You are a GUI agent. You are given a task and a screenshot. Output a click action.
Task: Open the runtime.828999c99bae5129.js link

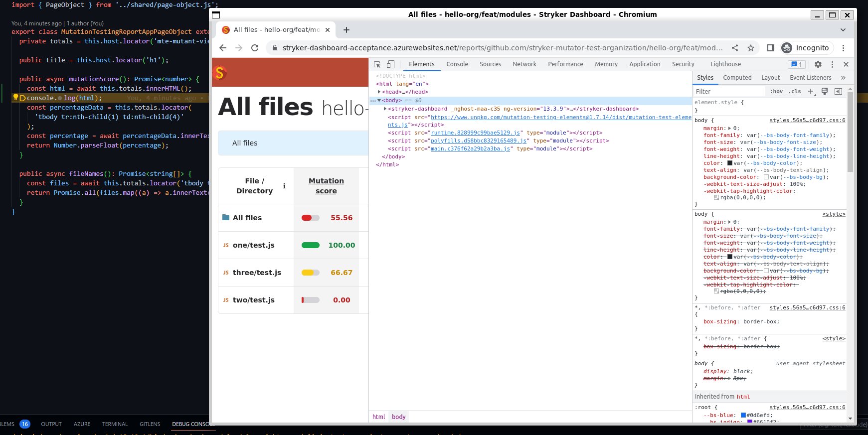pos(475,133)
